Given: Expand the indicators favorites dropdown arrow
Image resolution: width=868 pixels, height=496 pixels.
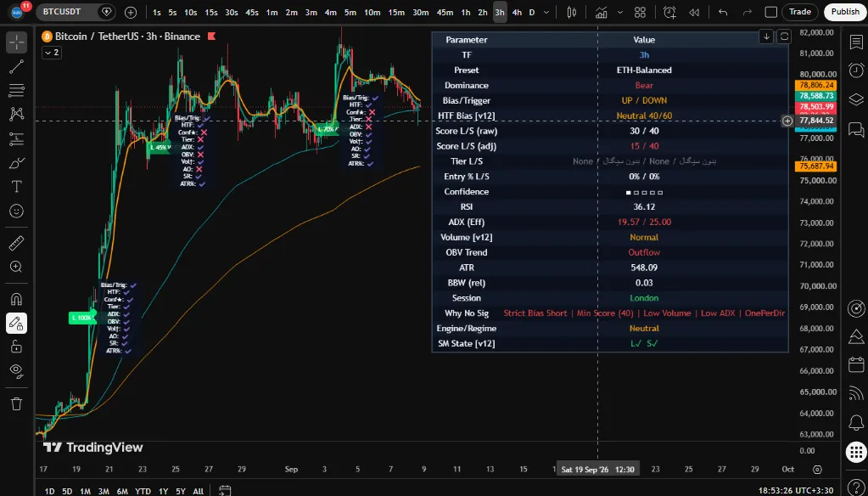Looking at the screenshot, I should coord(620,12).
